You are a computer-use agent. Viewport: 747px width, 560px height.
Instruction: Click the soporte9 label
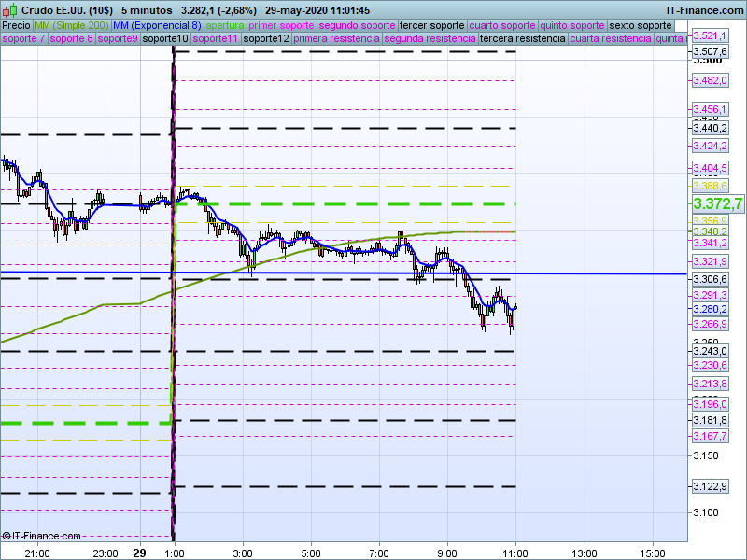[x=118, y=38]
